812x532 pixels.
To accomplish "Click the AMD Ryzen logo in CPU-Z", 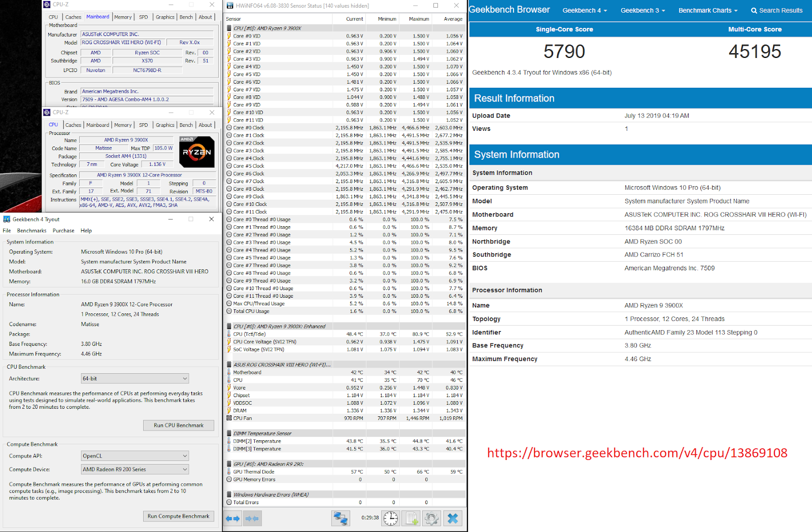I will tap(197, 152).
